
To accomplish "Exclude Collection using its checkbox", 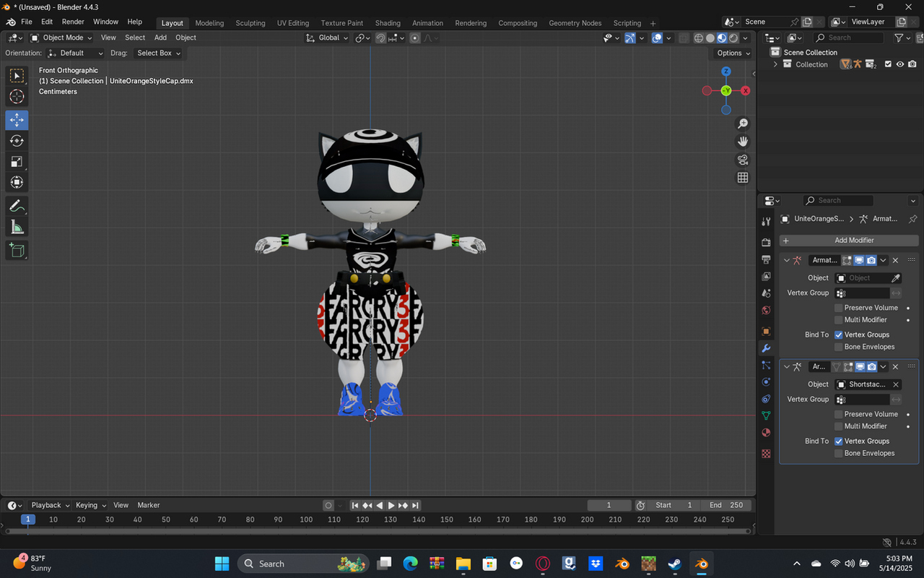I will point(888,64).
